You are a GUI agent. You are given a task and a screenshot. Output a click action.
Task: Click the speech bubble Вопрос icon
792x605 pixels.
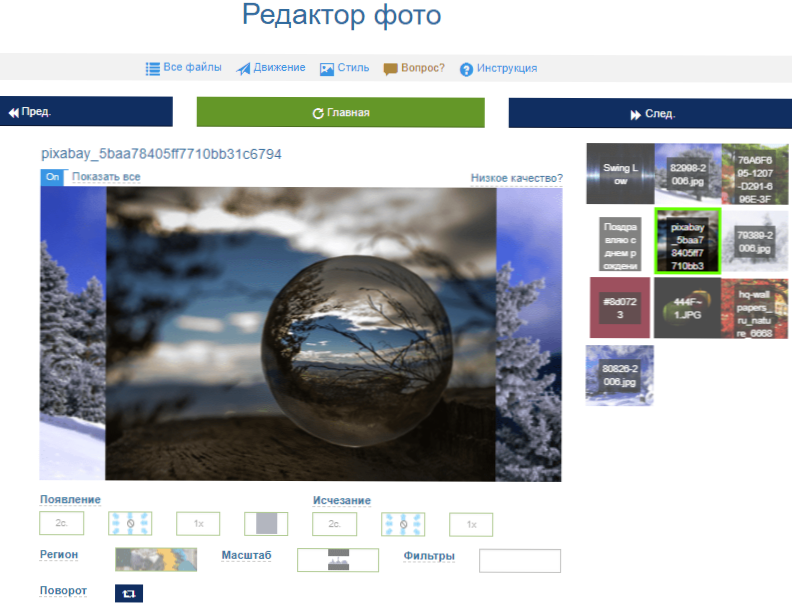click(x=390, y=69)
